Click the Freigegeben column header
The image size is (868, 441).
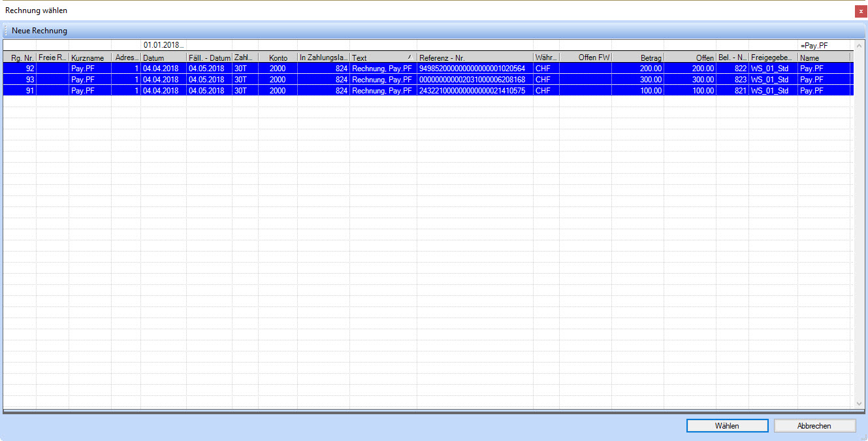pos(773,57)
